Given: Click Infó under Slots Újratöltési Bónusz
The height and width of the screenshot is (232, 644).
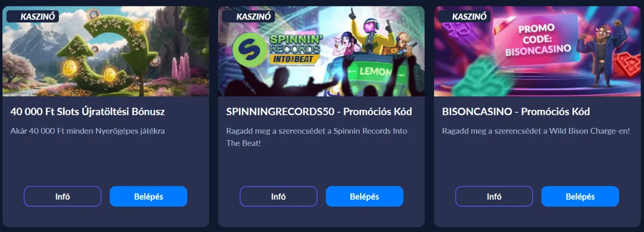Looking at the screenshot, I should [62, 196].
